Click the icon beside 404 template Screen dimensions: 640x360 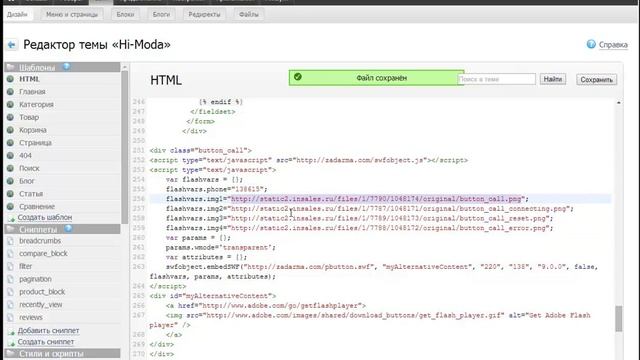[10, 156]
